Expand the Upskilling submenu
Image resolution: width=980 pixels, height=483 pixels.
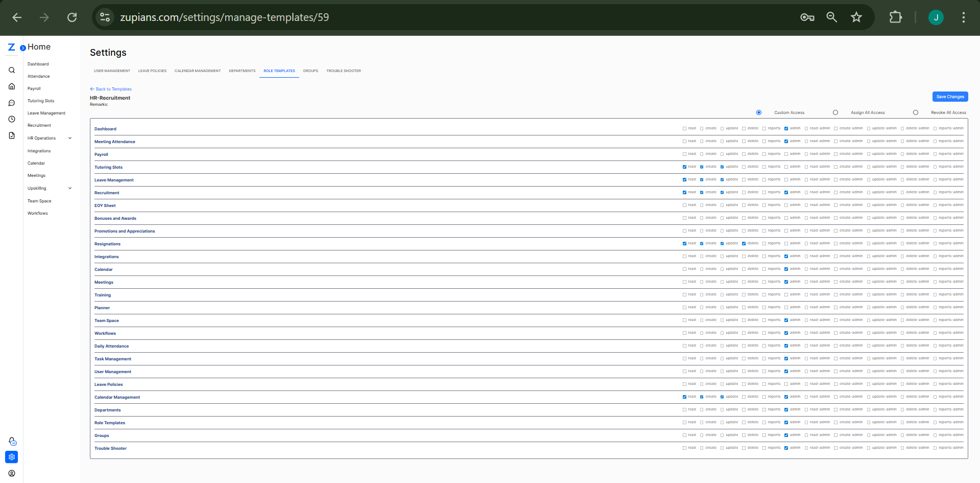(x=70, y=188)
